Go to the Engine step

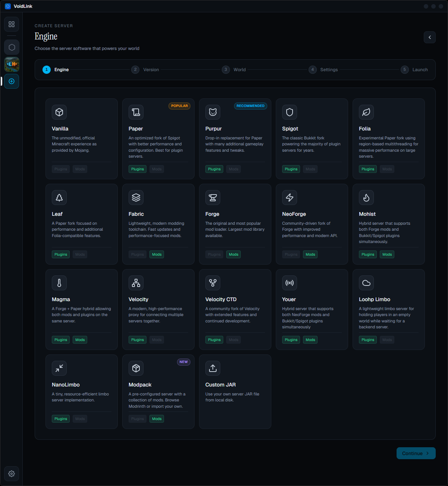click(56, 70)
